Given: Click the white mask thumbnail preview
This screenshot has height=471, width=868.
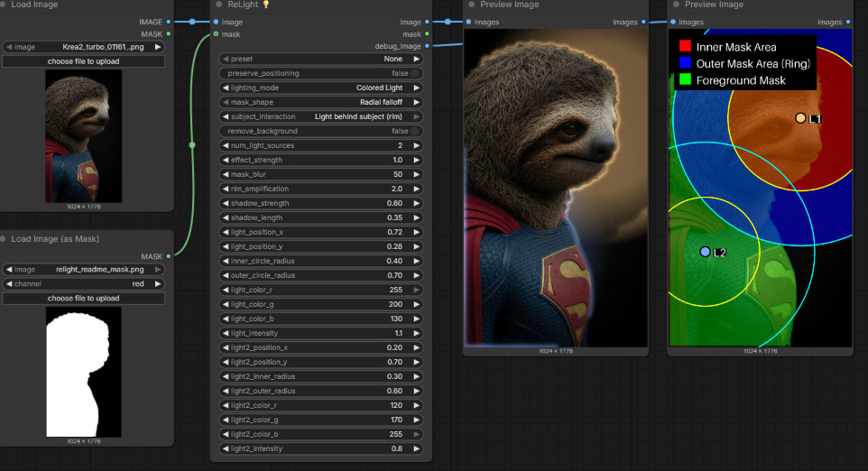Looking at the screenshot, I should click(83, 372).
